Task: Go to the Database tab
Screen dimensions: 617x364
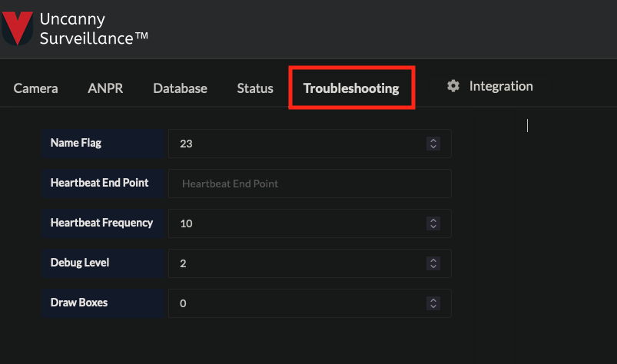Action: [180, 88]
